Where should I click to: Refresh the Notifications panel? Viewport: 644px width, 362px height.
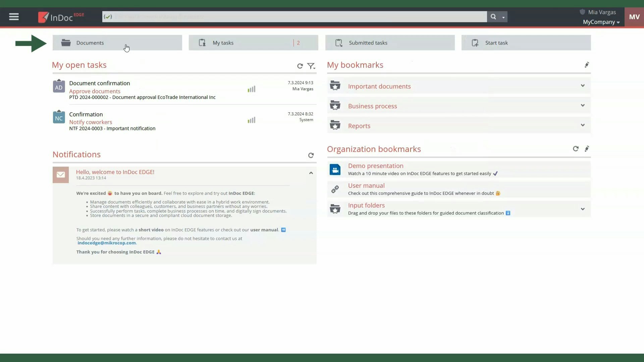[x=311, y=155]
